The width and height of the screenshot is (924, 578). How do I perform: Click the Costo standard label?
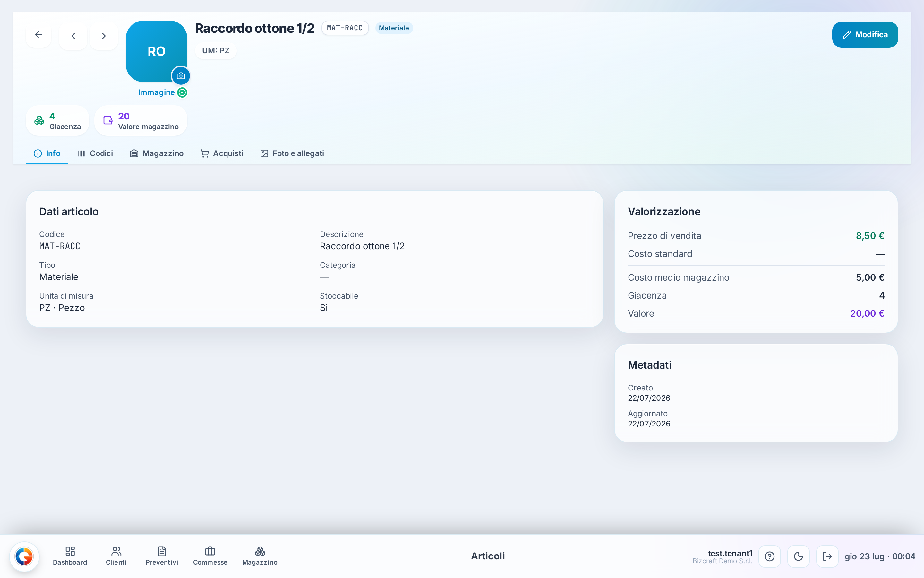(660, 254)
